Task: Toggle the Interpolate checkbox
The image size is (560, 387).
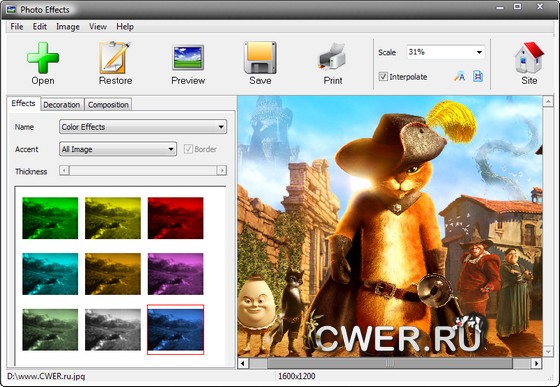Action: 383,77
